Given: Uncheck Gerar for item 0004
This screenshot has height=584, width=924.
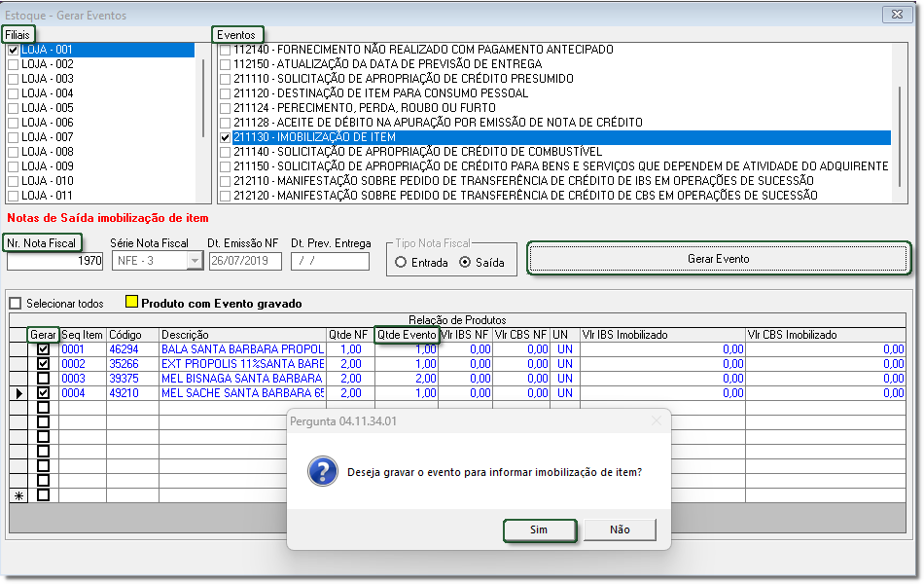Looking at the screenshot, I should click(x=43, y=393).
